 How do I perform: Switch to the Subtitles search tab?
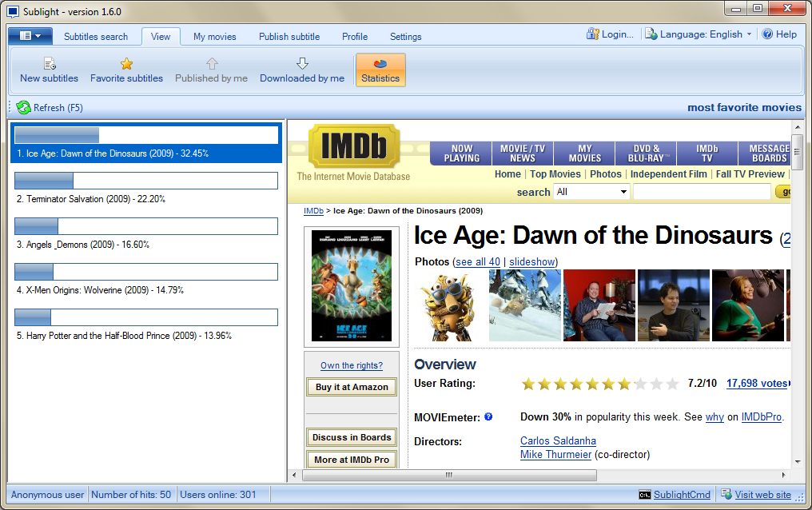tap(96, 37)
